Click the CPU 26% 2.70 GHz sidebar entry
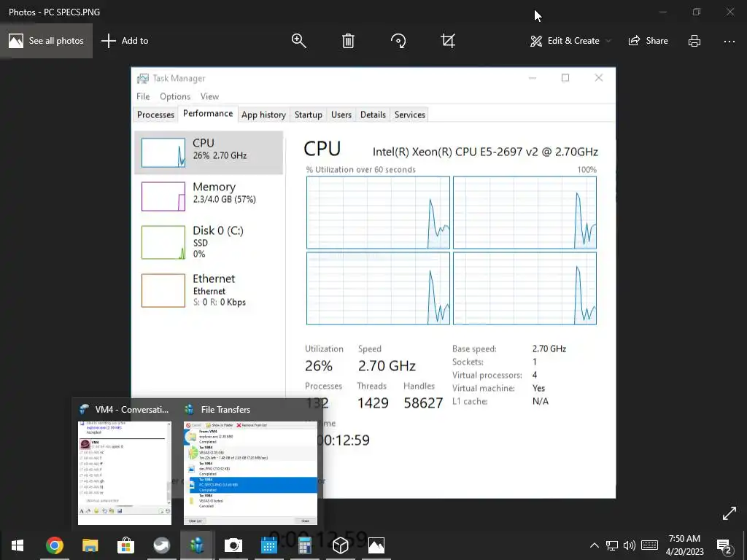The image size is (747, 560). pyautogui.click(x=209, y=152)
